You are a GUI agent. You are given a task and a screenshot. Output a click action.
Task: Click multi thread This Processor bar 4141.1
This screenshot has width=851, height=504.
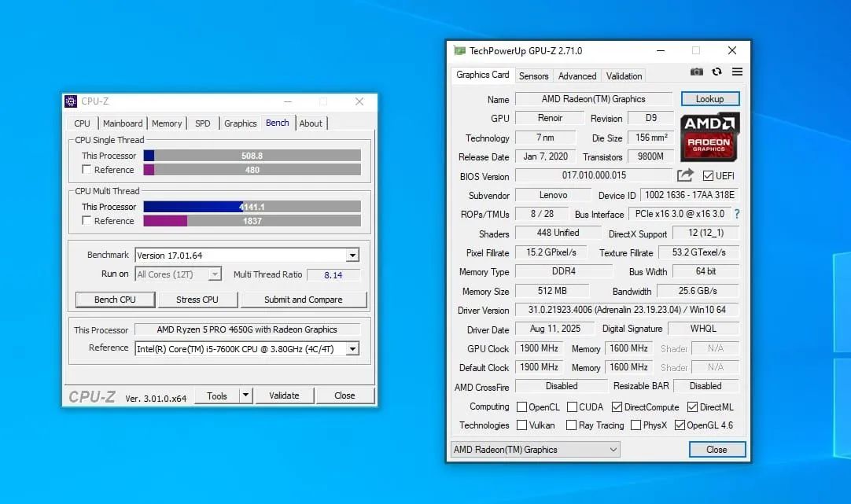tap(252, 207)
